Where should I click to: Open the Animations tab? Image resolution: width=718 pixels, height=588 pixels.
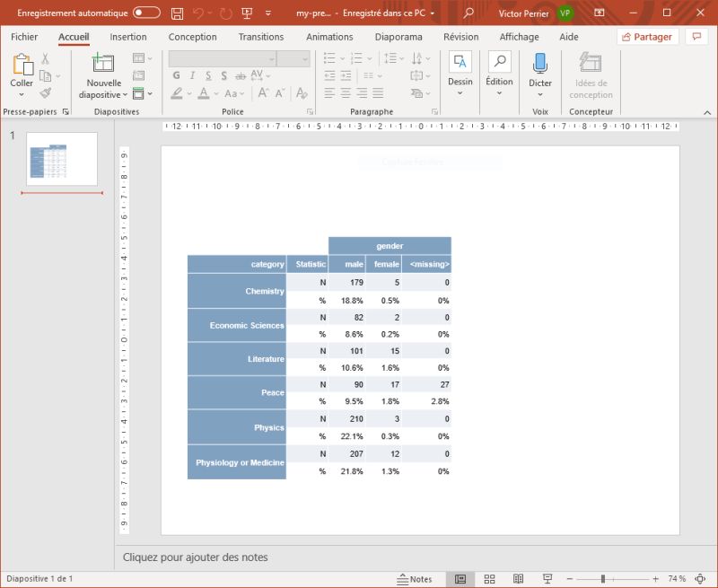(x=329, y=37)
